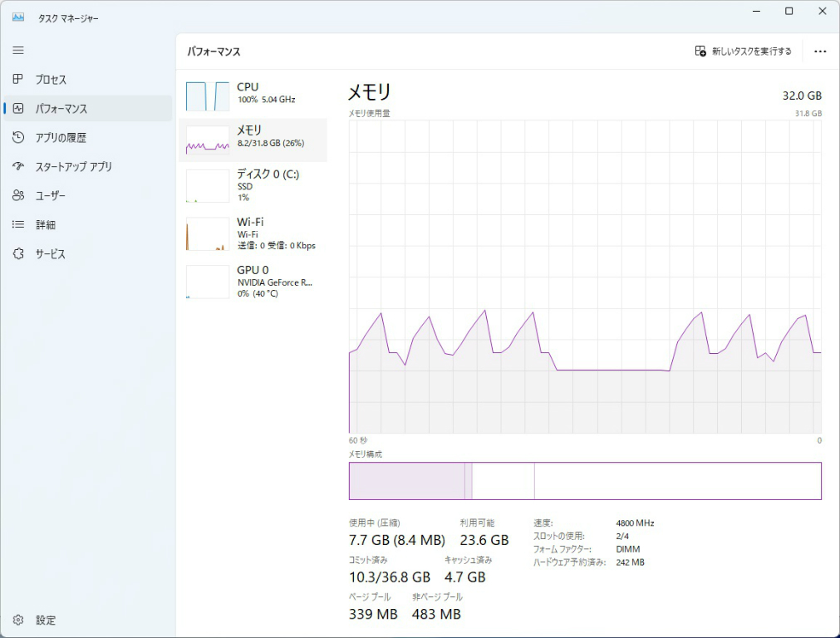Minimize the Task Manager window

pos(756,12)
